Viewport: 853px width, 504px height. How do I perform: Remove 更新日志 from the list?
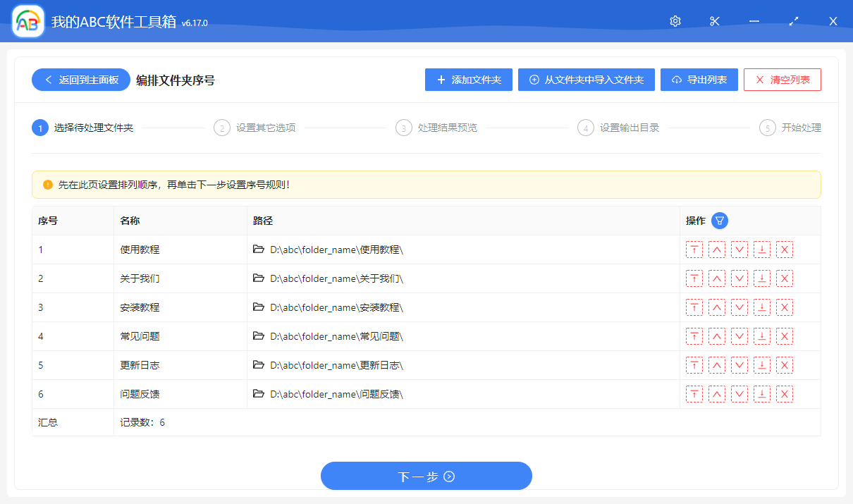(x=785, y=364)
